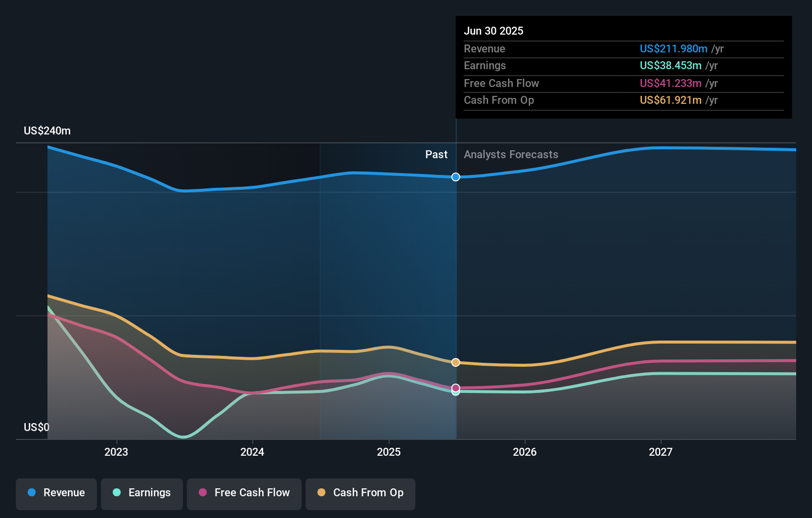The image size is (812, 518).
Task: Hide the Earnings series via its legend
Action: [x=141, y=493]
